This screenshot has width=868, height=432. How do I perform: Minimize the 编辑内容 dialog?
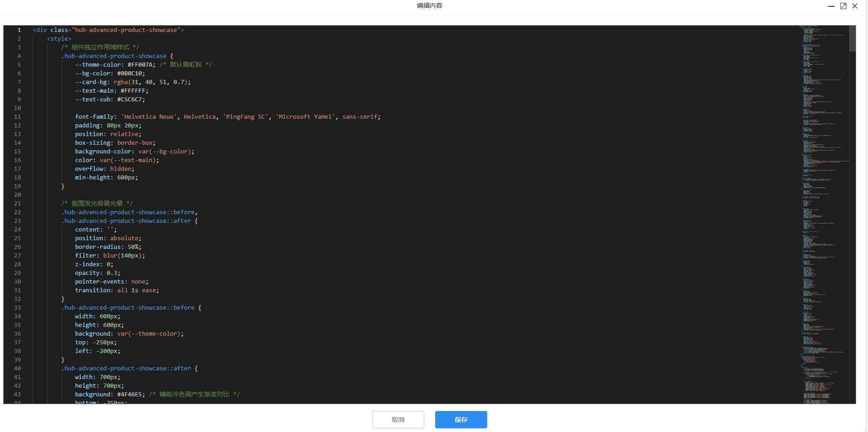coord(831,6)
